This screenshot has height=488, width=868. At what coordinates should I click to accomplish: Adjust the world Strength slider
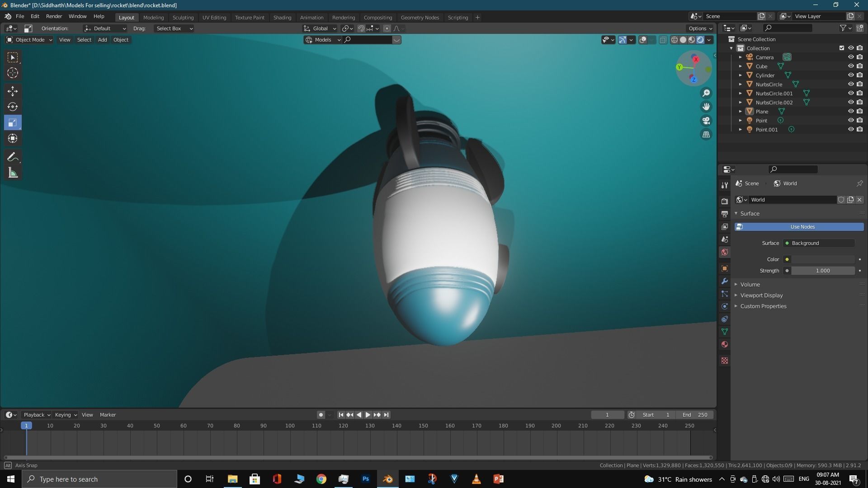[822, 271]
